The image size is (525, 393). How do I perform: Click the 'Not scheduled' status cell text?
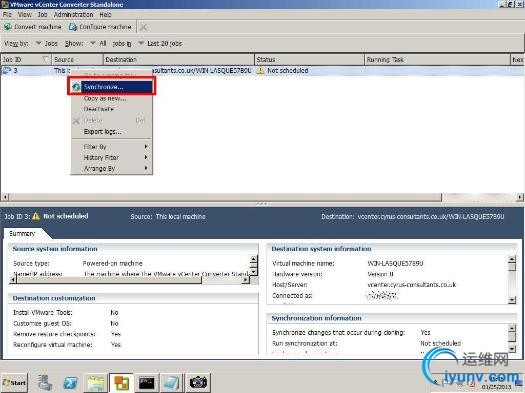point(288,71)
